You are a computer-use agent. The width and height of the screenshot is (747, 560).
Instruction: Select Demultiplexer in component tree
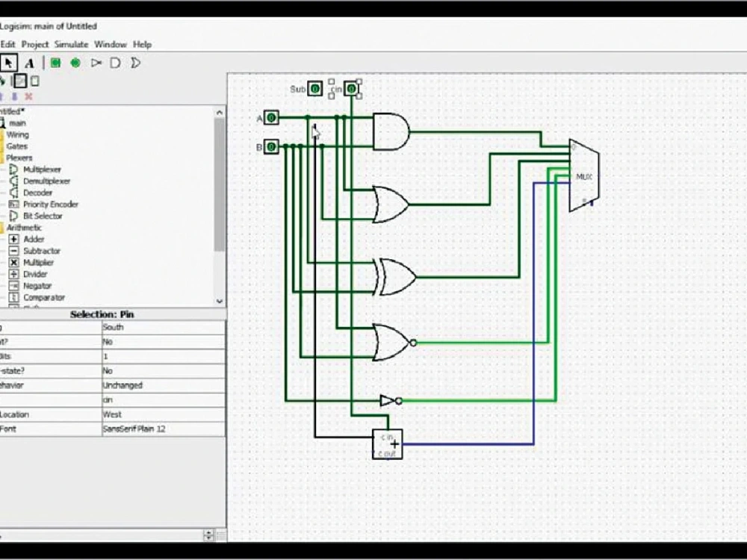[46, 181]
